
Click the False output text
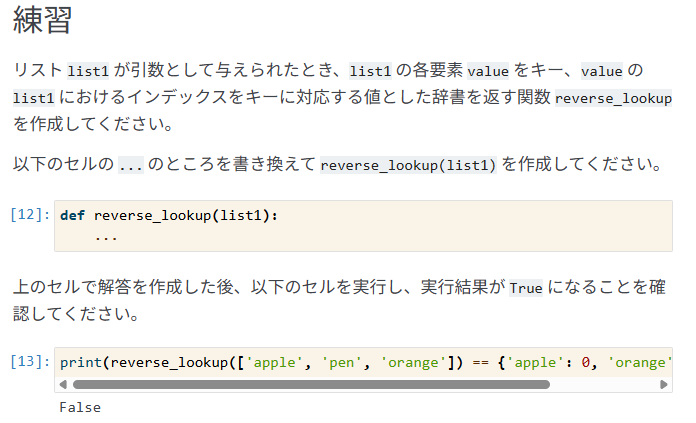click(x=80, y=407)
